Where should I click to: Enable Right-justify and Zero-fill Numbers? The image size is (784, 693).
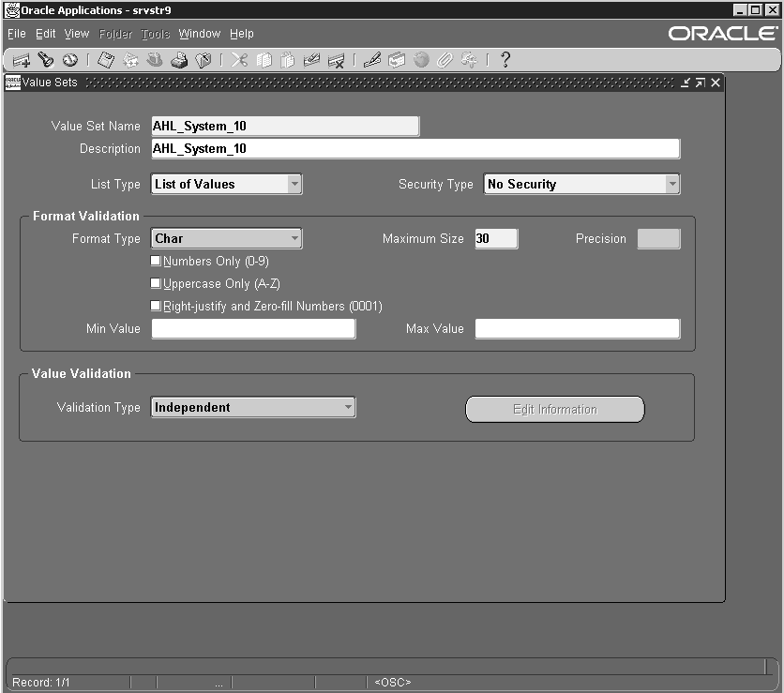click(156, 306)
